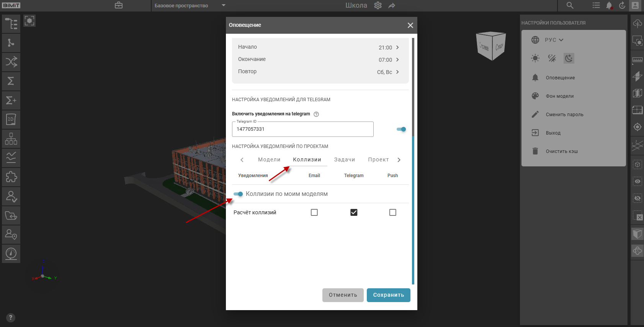Open the 2D drawings icon

[11, 119]
